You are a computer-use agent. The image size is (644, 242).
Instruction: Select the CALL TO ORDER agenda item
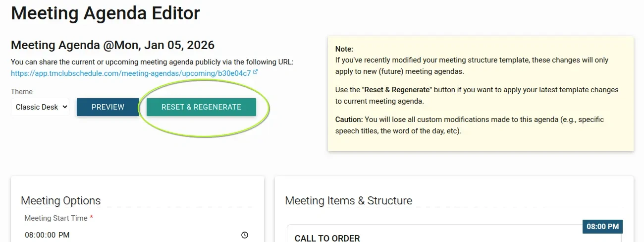327,238
